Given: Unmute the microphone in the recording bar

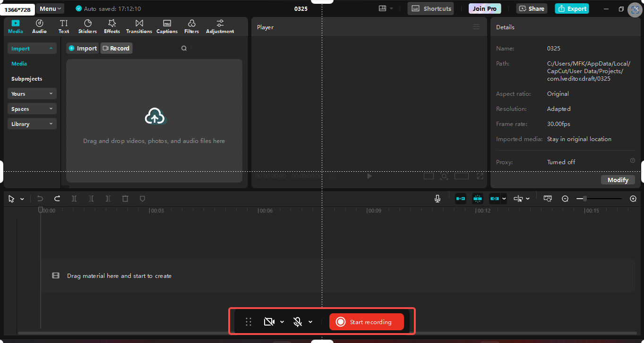Looking at the screenshot, I should coord(297,321).
